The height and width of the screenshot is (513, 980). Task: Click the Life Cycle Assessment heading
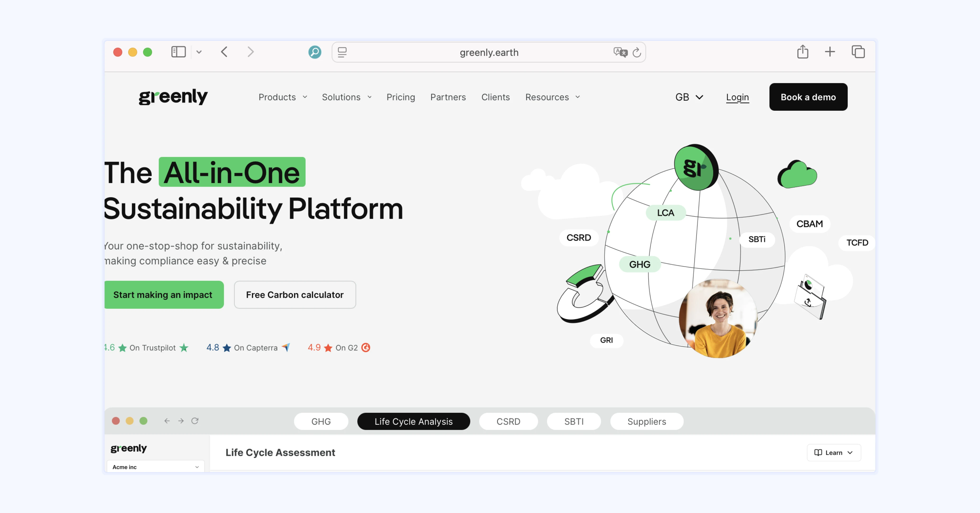[x=280, y=452]
